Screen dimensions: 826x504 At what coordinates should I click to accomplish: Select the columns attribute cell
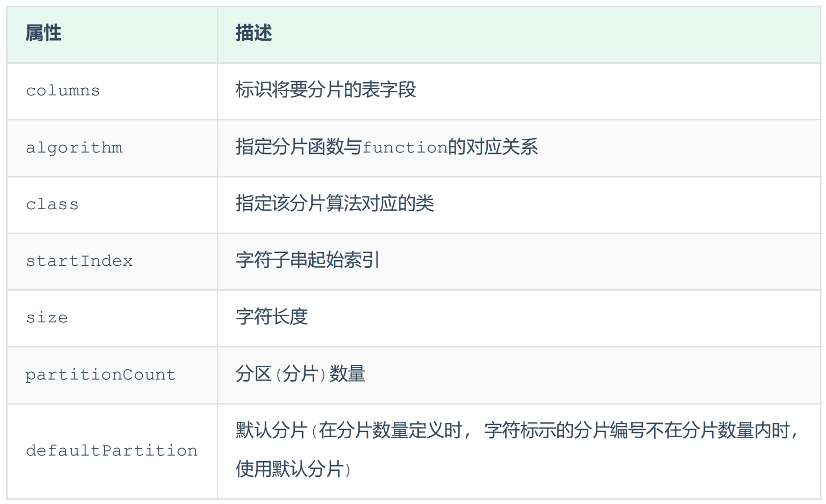tap(63, 91)
